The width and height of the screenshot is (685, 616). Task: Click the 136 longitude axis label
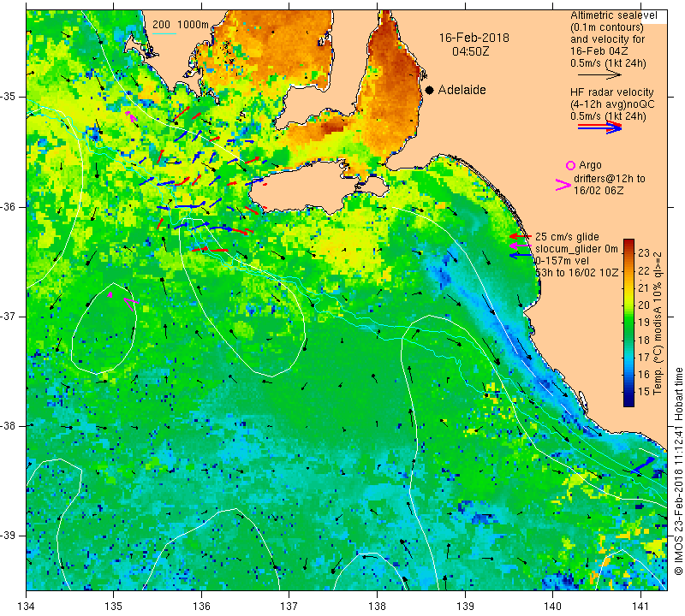tap(201, 607)
